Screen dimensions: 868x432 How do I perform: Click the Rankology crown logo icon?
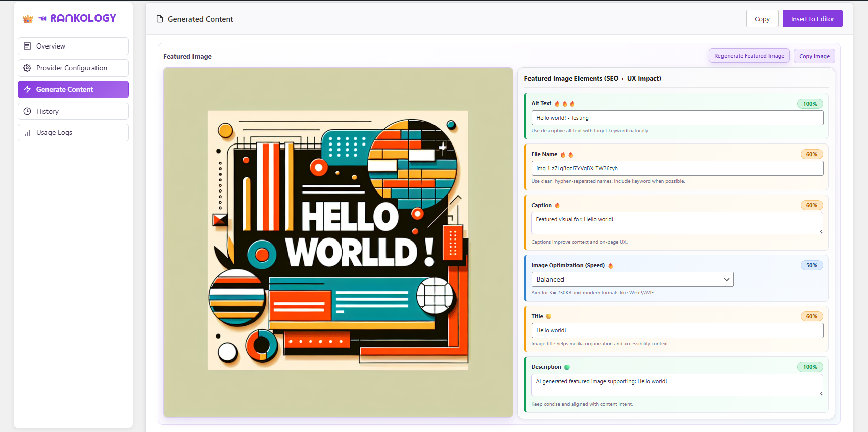pyautogui.click(x=28, y=19)
